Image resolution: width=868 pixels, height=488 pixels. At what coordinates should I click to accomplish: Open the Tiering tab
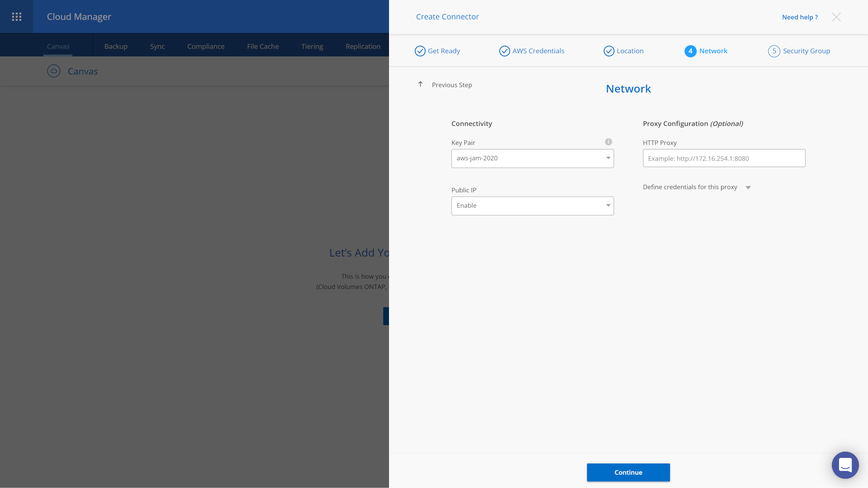312,46
